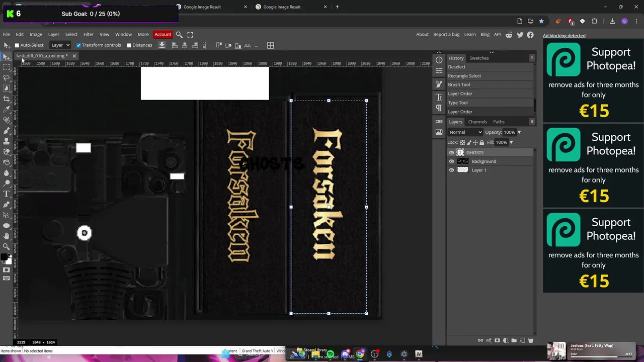Toggle fullscreen mode icon
The width and height of the screenshot is (644, 362).
[190, 34]
